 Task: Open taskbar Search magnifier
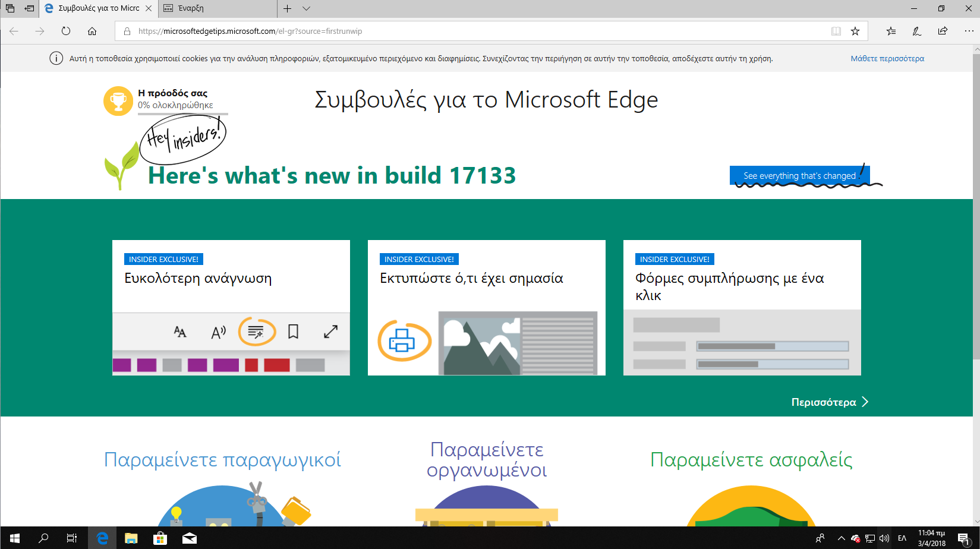(43, 538)
